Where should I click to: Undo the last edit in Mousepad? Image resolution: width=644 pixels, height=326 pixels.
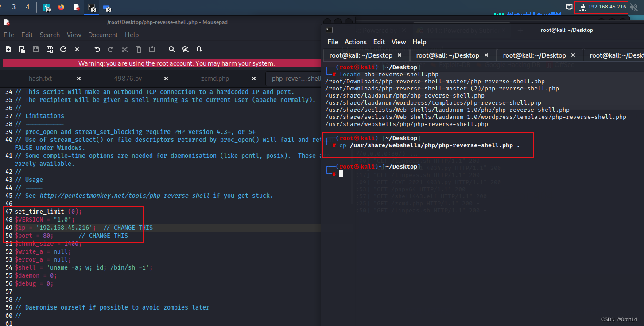click(97, 49)
